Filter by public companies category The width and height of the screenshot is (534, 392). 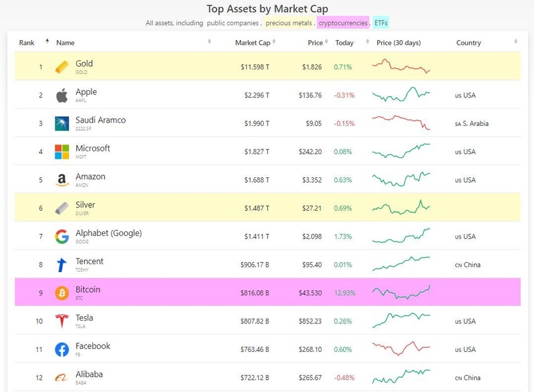coord(232,23)
